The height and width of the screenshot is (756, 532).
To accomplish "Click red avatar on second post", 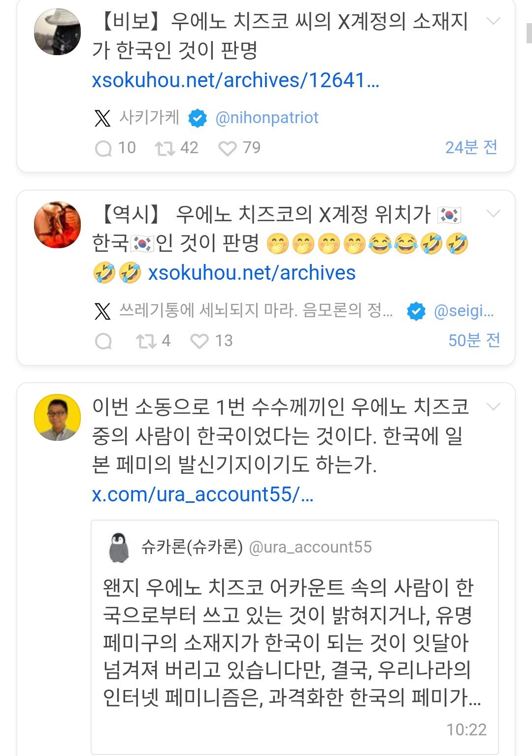I will point(57,225).
